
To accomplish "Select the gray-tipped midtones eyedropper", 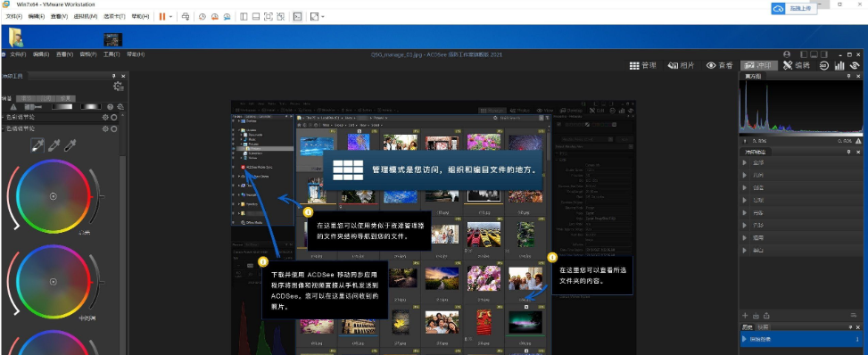I will tap(54, 145).
